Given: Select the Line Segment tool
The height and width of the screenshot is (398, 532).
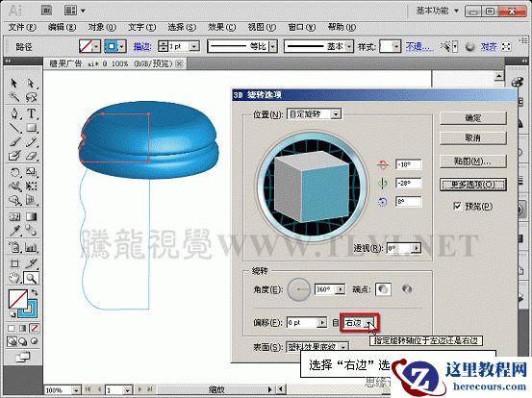Looking at the screenshot, I should point(14,128).
